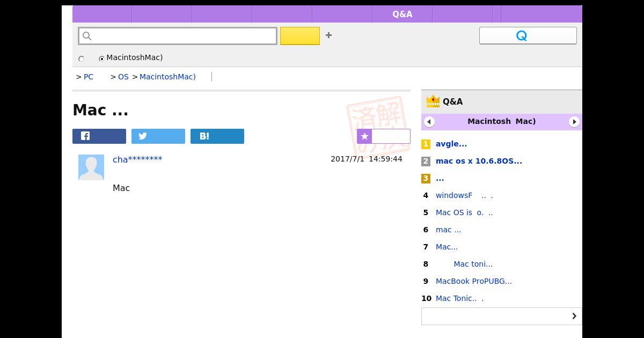
Task: Select the MacintoshMac) radio button
Action: pos(101,58)
